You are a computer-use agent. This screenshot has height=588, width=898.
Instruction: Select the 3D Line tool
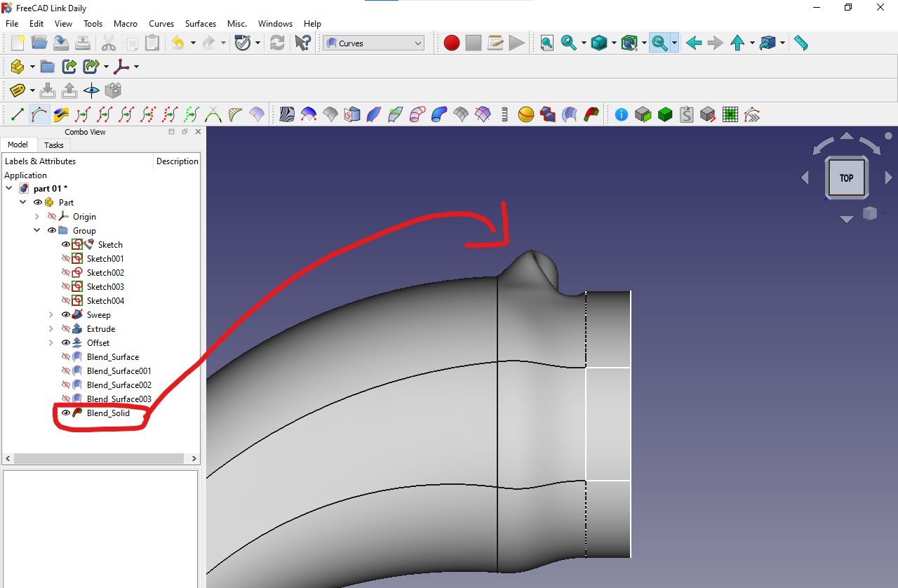click(17, 114)
